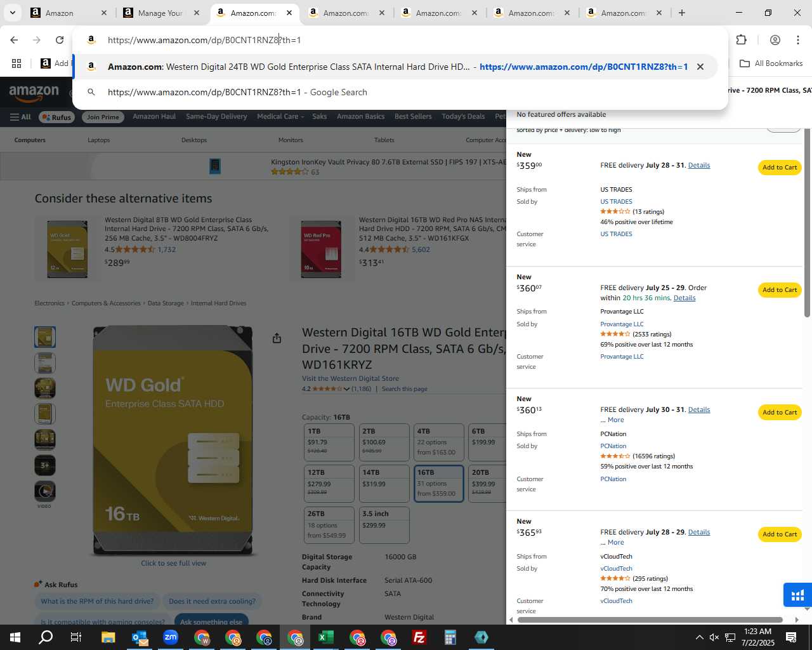Select the 20TB capacity option
The height and width of the screenshot is (650, 812).
point(487,483)
